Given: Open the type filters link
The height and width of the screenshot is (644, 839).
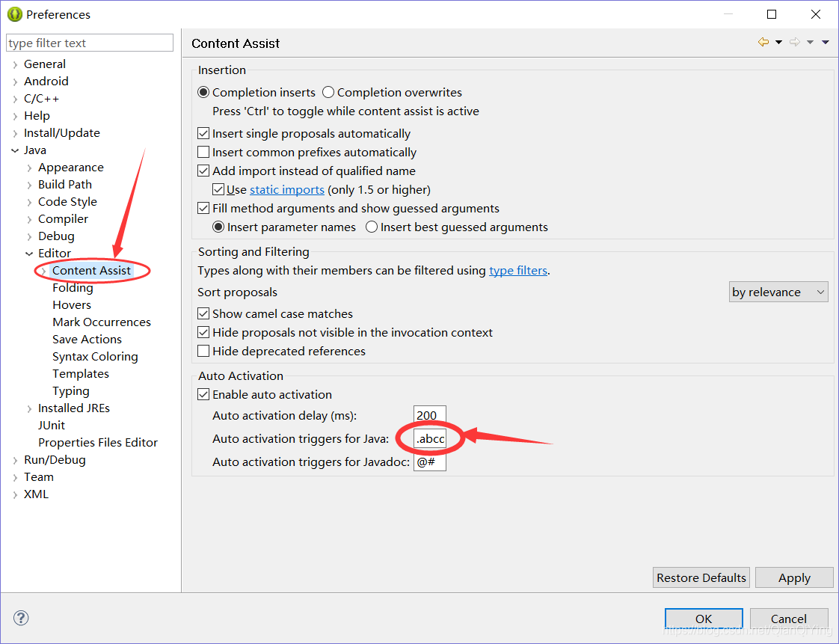Looking at the screenshot, I should (x=518, y=270).
